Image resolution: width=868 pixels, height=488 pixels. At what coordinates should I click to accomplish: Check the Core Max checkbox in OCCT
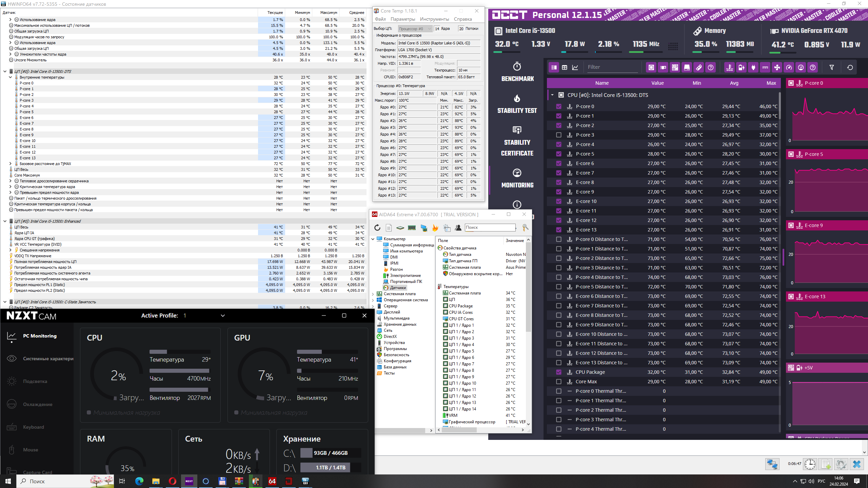[559, 382]
